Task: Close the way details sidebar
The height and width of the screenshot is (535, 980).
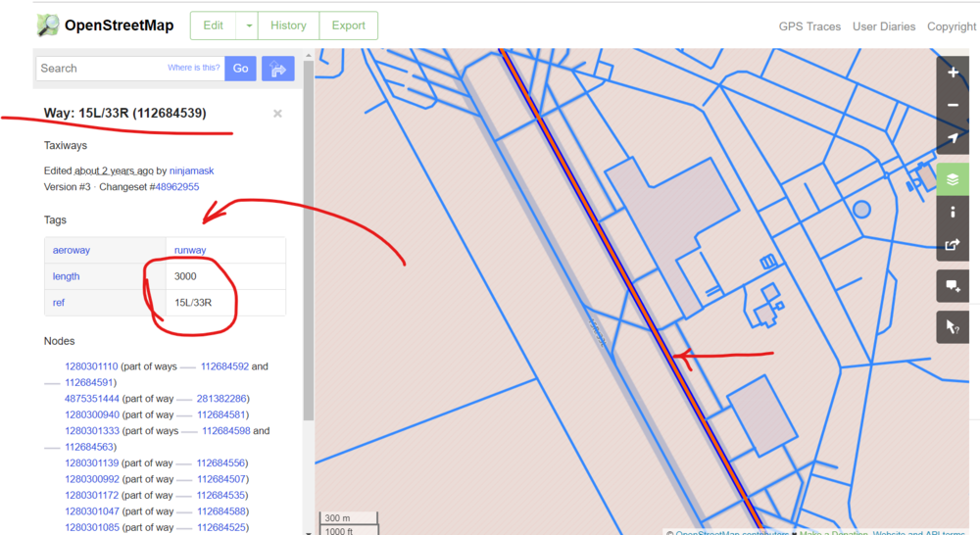Action: (x=277, y=113)
